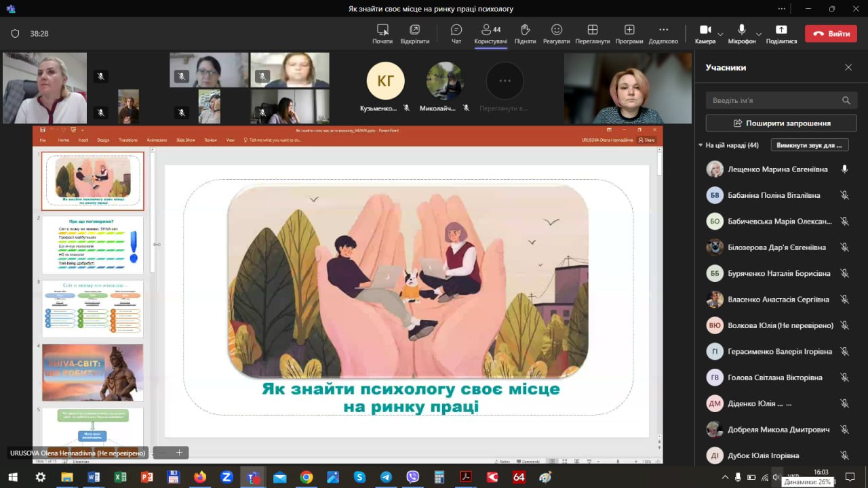Open Telegram from the Windows taskbar

[386, 477]
